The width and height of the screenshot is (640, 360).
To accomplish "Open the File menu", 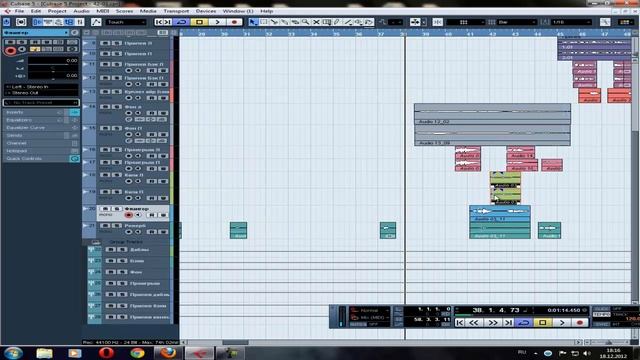I will click(x=19, y=11).
